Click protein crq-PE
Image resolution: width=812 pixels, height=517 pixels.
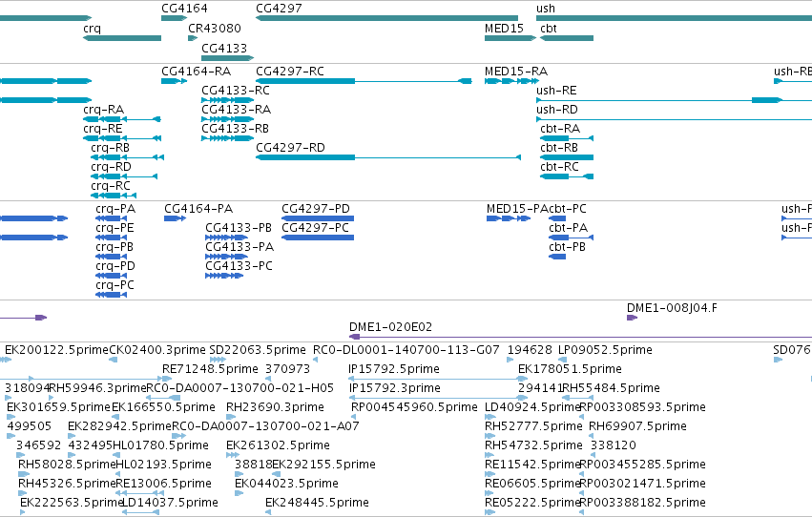click(x=115, y=228)
